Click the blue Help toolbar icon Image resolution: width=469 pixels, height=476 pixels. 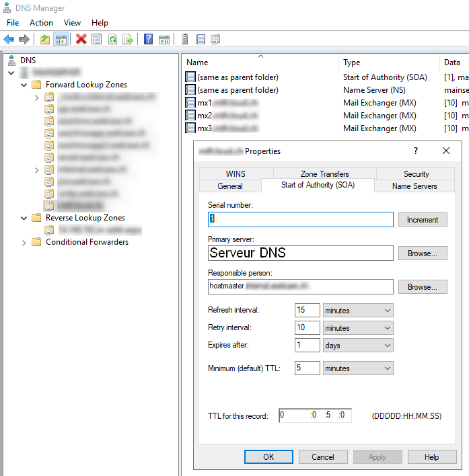[x=148, y=40]
